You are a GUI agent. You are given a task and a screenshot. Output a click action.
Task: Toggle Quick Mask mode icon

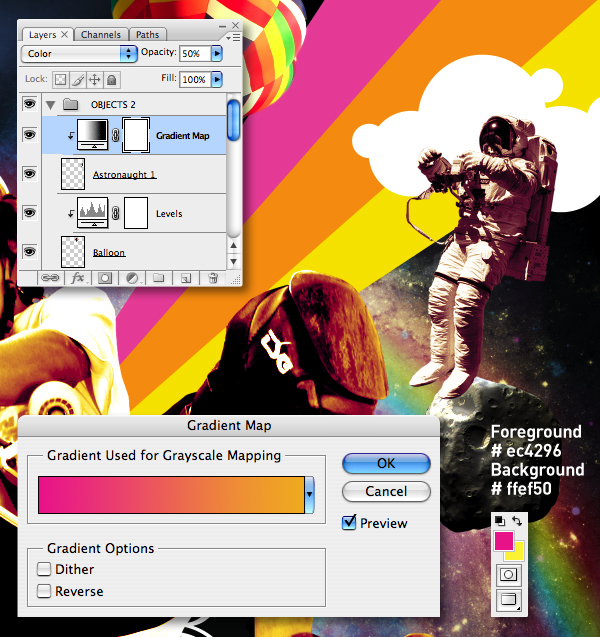(x=509, y=574)
